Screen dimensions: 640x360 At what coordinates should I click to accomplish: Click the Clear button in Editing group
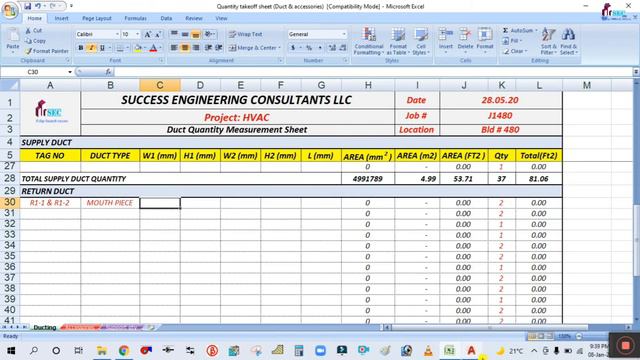point(514,51)
